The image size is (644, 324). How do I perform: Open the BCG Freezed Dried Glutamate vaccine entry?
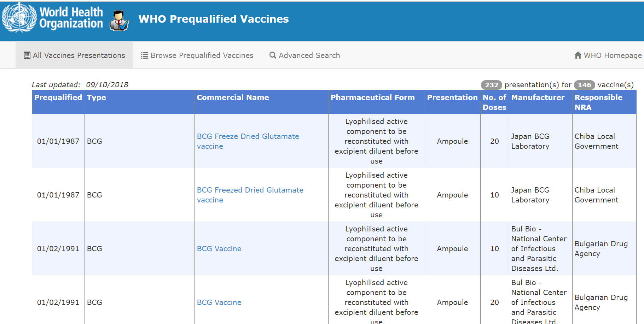(x=250, y=195)
